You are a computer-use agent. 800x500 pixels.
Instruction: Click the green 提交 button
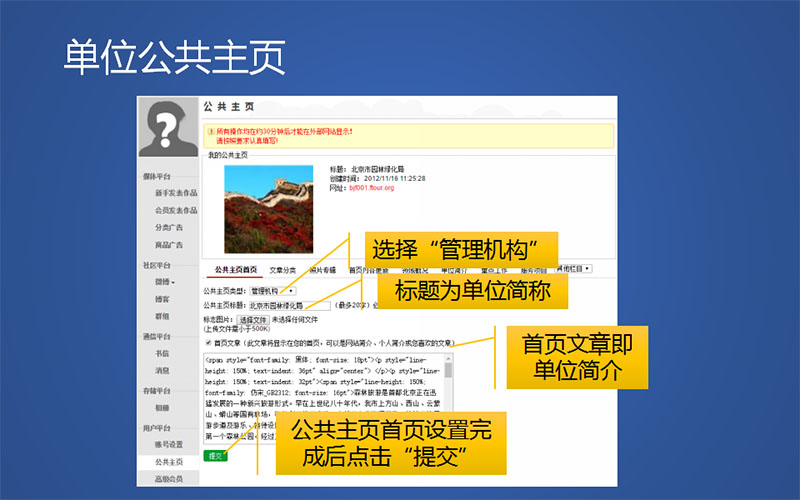click(214, 455)
